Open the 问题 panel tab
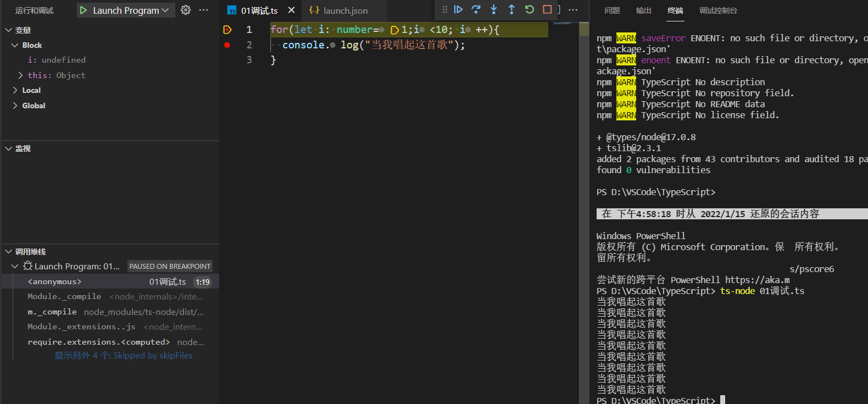Viewport: 868px width, 404px height. pos(612,10)
